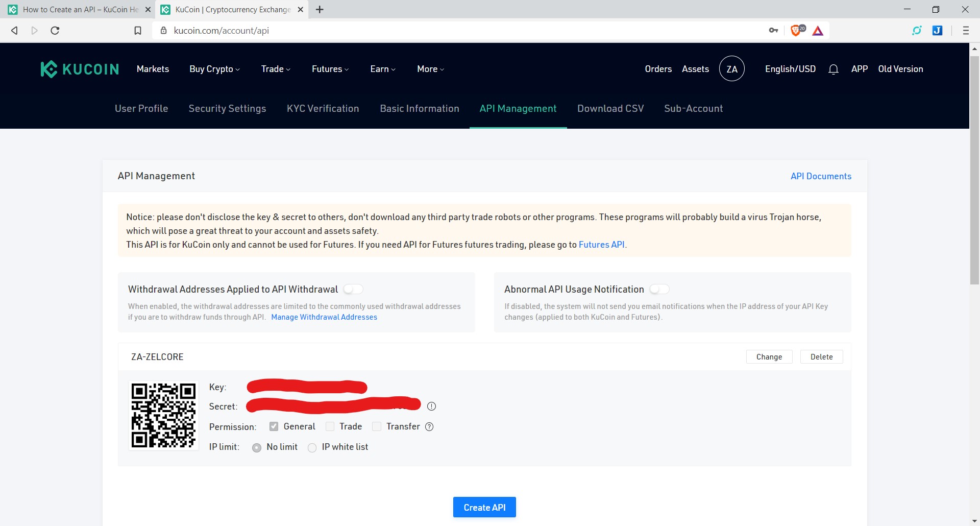Viewport: 980px width, 526px height.
Task: Select the IP white list option
Action: [312, 447]
